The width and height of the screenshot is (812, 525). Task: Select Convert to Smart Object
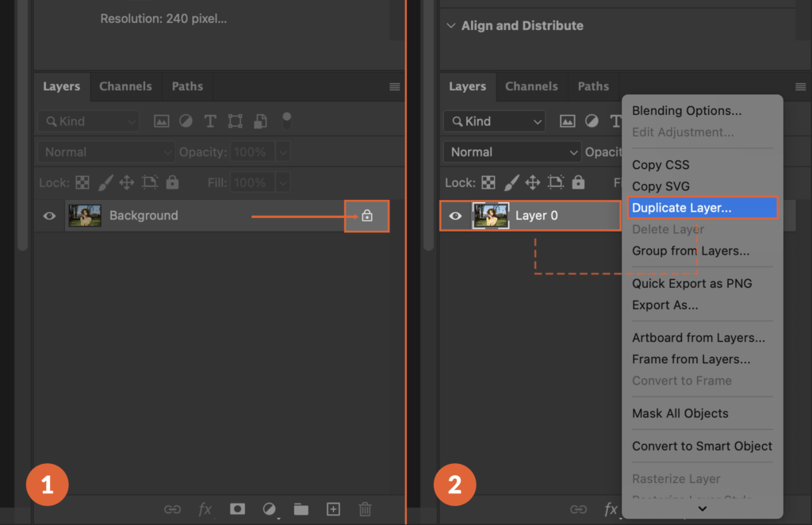[701, 446]
